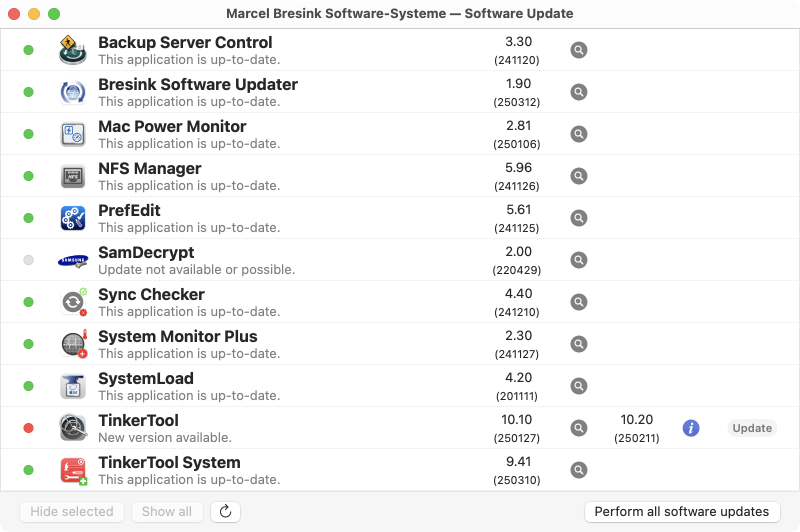Image resolution: width=800 pixels, height=532 pixels.
Task: Click the System Monitor Plus app icon
Action: pos(73,344)
